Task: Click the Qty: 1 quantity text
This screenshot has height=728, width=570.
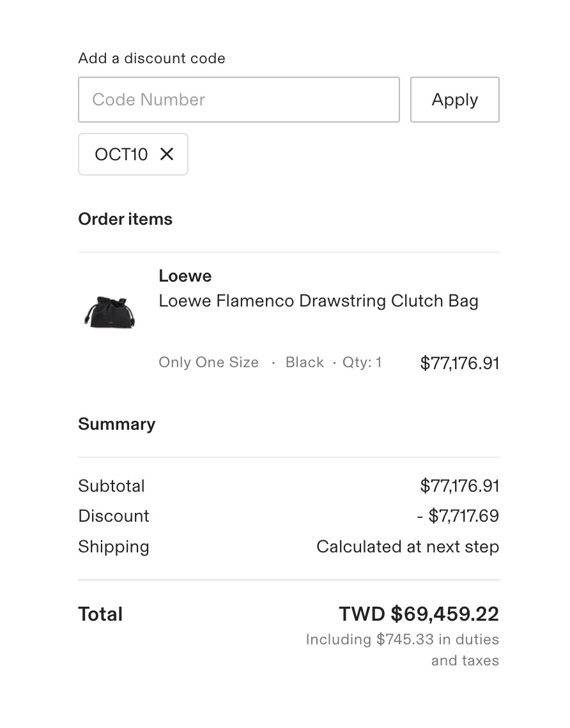Action: click(x=362, y=363)
